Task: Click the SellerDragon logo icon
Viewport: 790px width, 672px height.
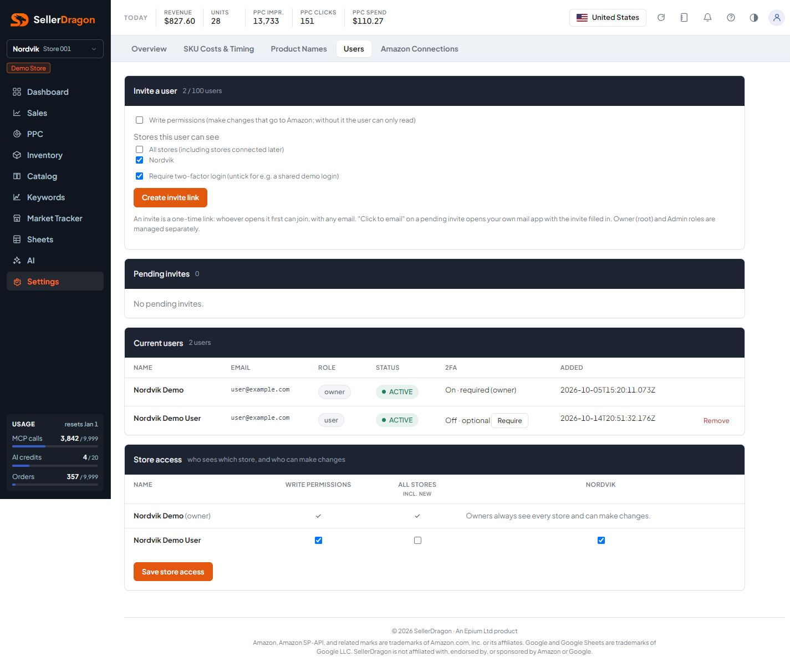Action: (19, 20)
